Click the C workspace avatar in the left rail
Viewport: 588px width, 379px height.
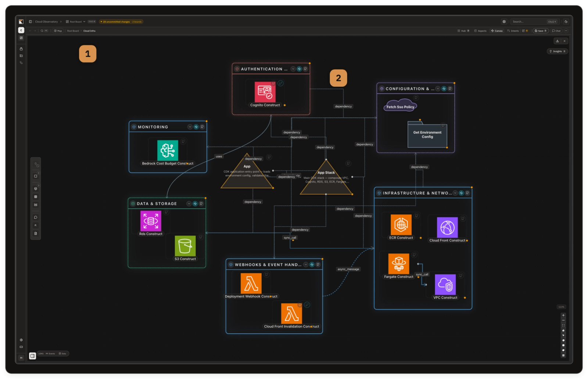(x=21, y=30)
